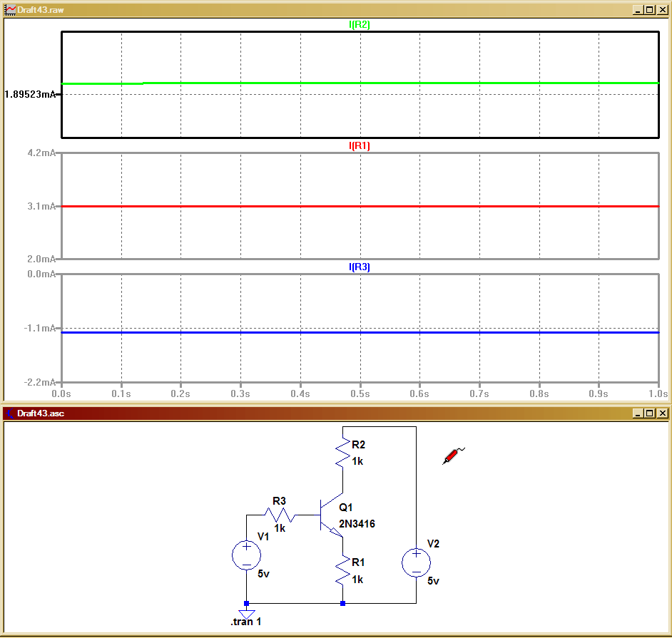Click the 0.8s time axis label
This screenshot has height=638, width=672.
tap(539, 393)
